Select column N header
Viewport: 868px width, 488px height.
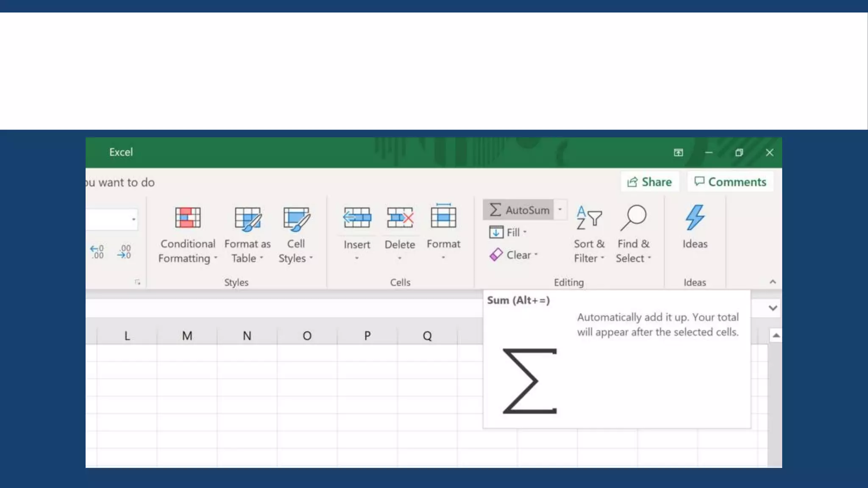247,336
